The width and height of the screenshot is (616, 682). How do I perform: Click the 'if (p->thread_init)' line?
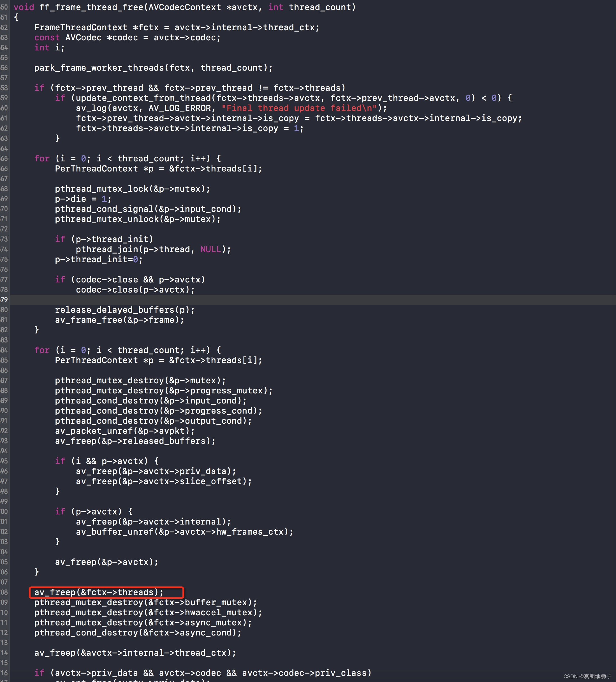click(104, 239)
